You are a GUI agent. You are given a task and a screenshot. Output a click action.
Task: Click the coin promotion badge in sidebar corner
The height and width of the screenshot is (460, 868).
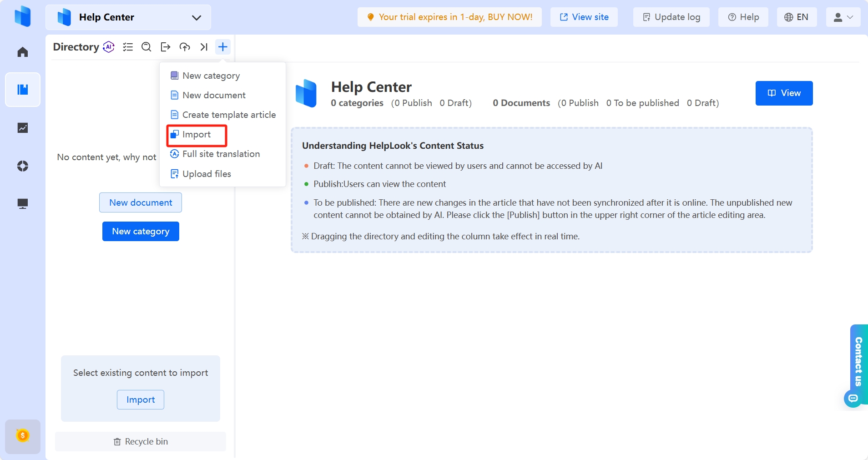[22, 436]
